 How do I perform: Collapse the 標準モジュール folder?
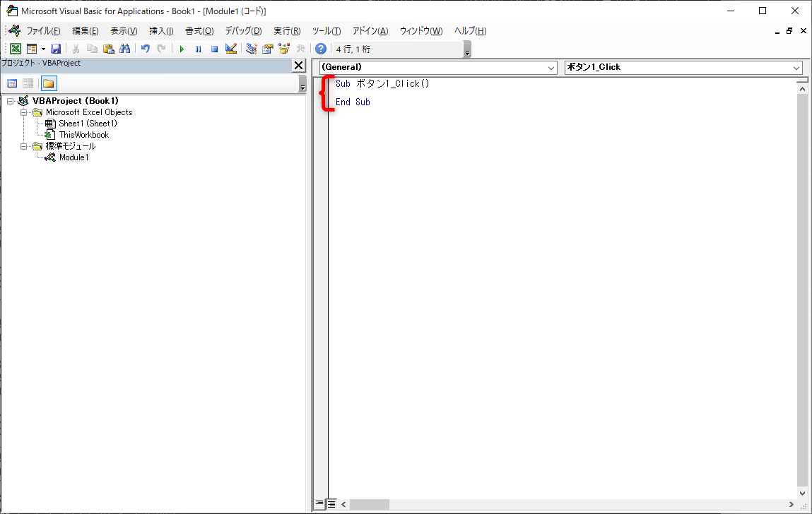pos(24,146)
